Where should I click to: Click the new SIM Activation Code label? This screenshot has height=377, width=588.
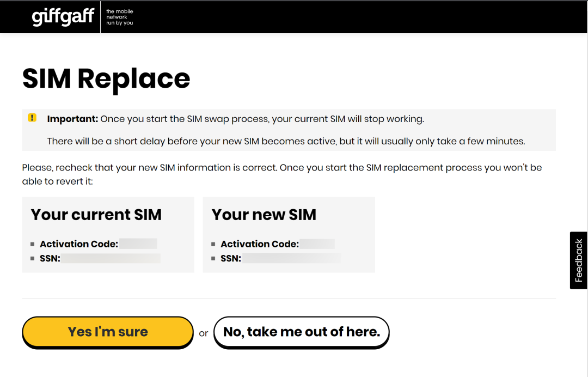[260, 244]
